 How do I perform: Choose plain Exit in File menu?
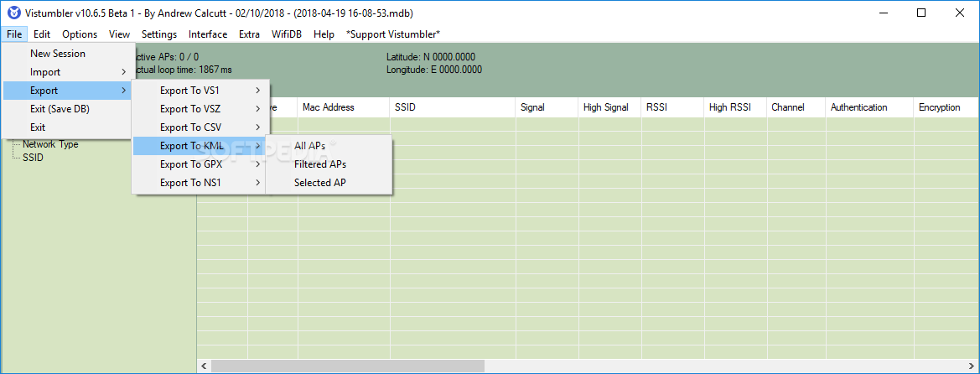[69, 127]
